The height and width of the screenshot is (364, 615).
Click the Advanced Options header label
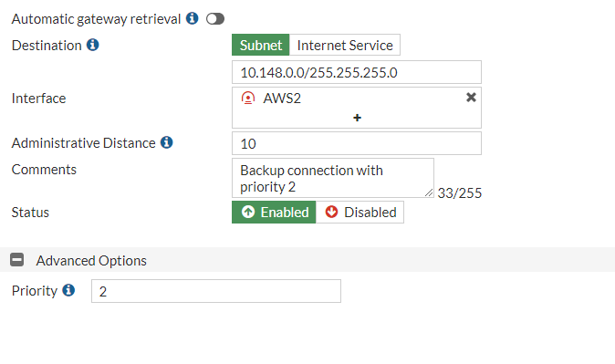pos(91,260)
